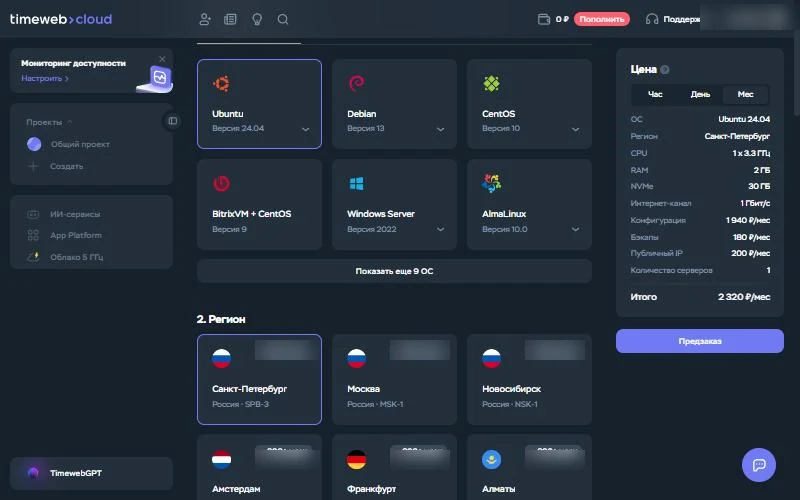The height and width of the screenshot is (500, 800).
Task: Collapse the Проекты section chevron
Action: [70, 122]
